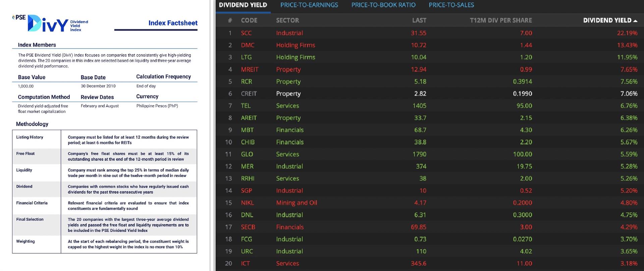Image resolution: width=644 pixels, height=271 pixels.
Task: Open stock code SCC
Action: click(246, 33)
